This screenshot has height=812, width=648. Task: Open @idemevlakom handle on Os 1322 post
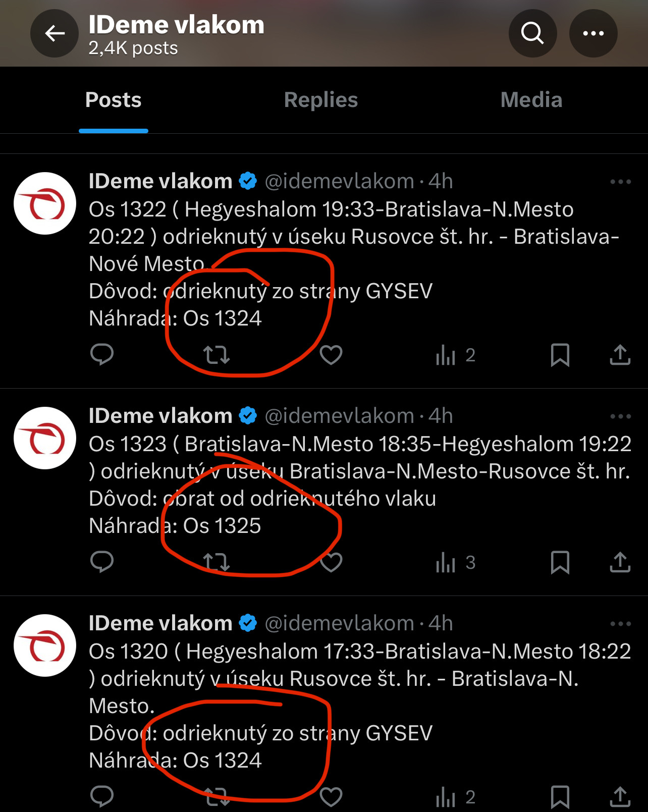click(x=339, y=181)
